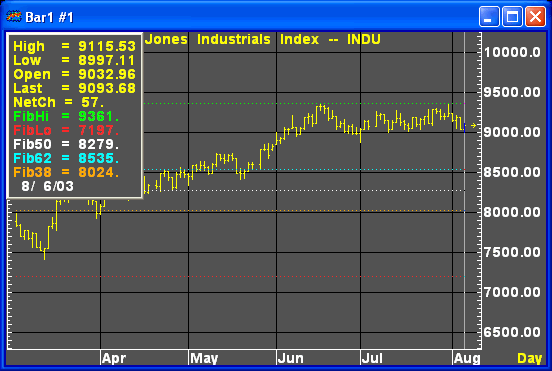
Task: Click the Aug month label on time axis
Action: coord(467,359)
